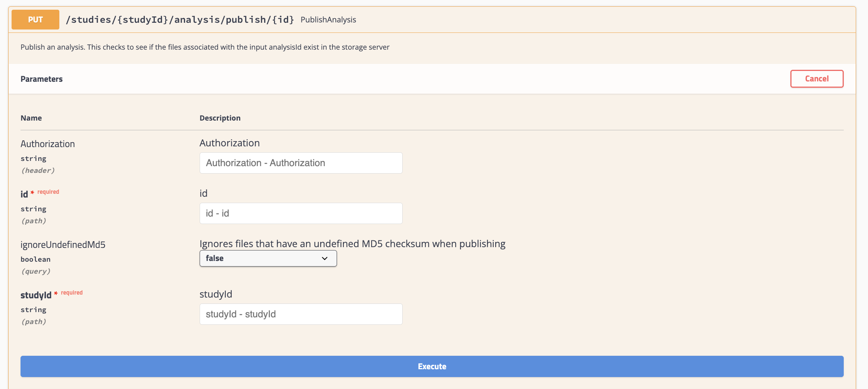Click the Parameters section heading
The height and width of the screenshot is (389, 868).
click(x=41, y=79)
